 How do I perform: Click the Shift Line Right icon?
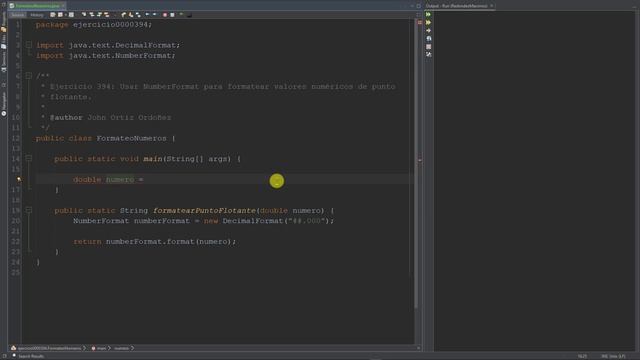click(154, 15)
